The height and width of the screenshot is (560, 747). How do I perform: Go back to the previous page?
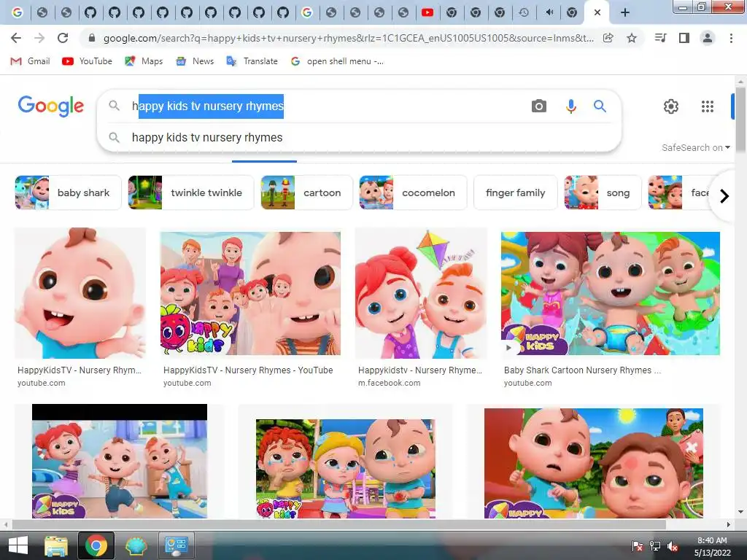[x=16, y=38]
